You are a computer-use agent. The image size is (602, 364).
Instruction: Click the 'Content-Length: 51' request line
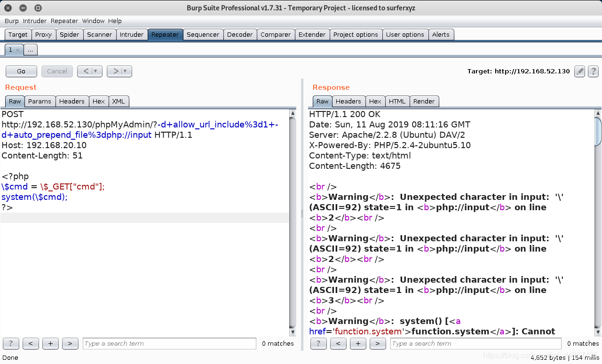(x=42, y=156)
